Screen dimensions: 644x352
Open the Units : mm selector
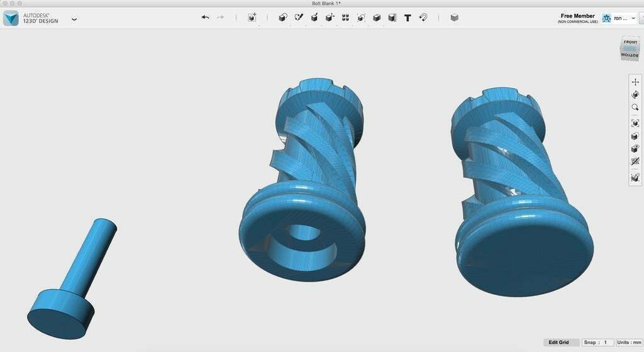[629, 342]
